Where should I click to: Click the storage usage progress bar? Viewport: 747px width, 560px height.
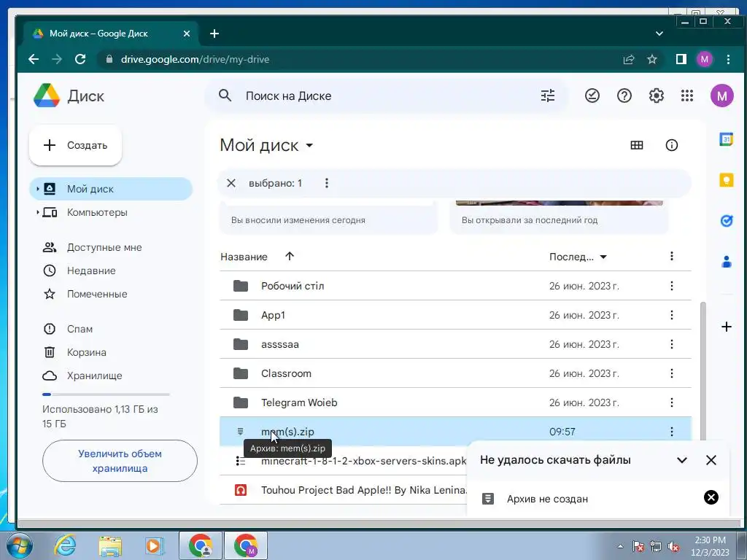tap(106, 394)
